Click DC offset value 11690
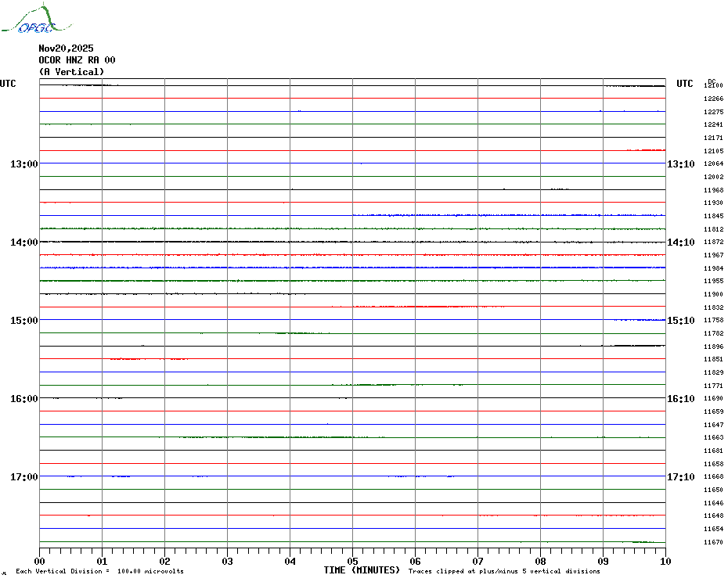728x582 pixels. click(x=713, y=399)
